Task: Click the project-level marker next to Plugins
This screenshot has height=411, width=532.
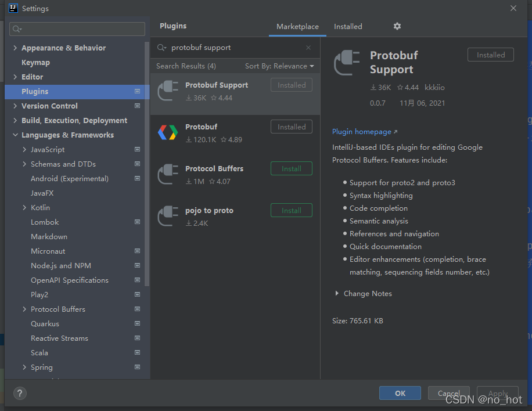Action: 138,91
